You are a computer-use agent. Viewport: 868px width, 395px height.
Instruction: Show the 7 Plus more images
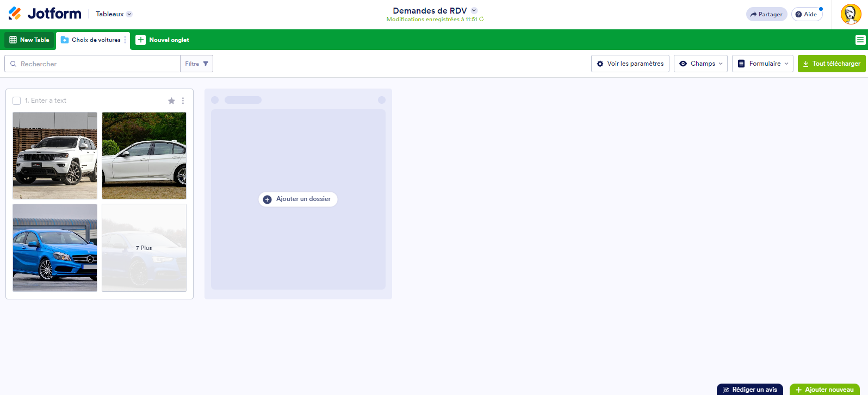point(144,248)
